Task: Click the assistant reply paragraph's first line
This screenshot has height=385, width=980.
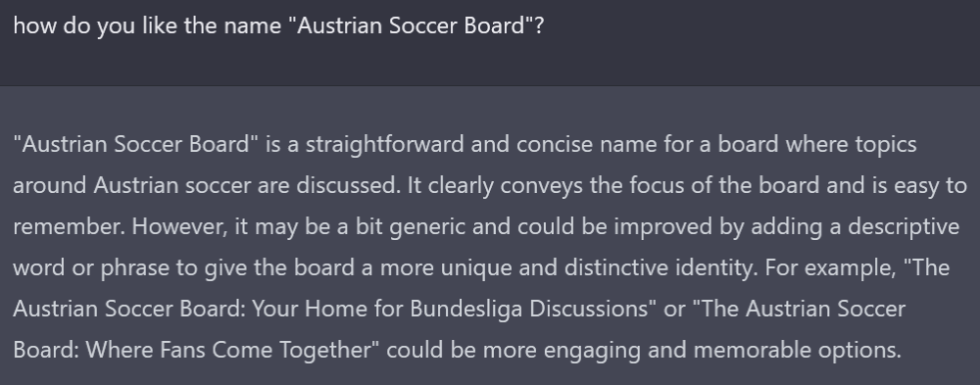Action: click(x=465, y=144)
